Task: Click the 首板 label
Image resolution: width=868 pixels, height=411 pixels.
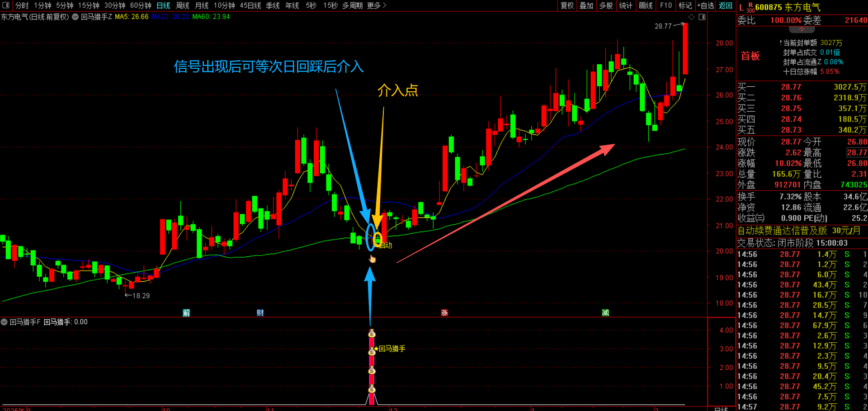Action: pyautogui.click(x=750, y=56)
